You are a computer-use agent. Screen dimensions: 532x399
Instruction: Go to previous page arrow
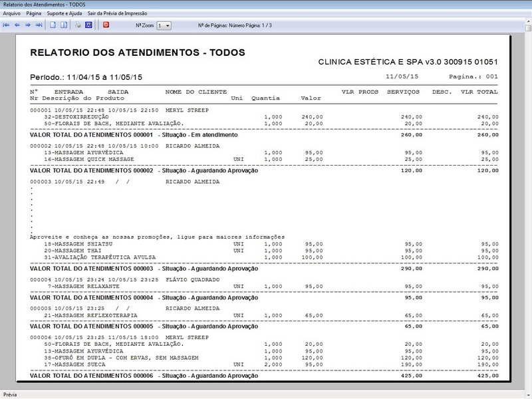tap(17, 25)
